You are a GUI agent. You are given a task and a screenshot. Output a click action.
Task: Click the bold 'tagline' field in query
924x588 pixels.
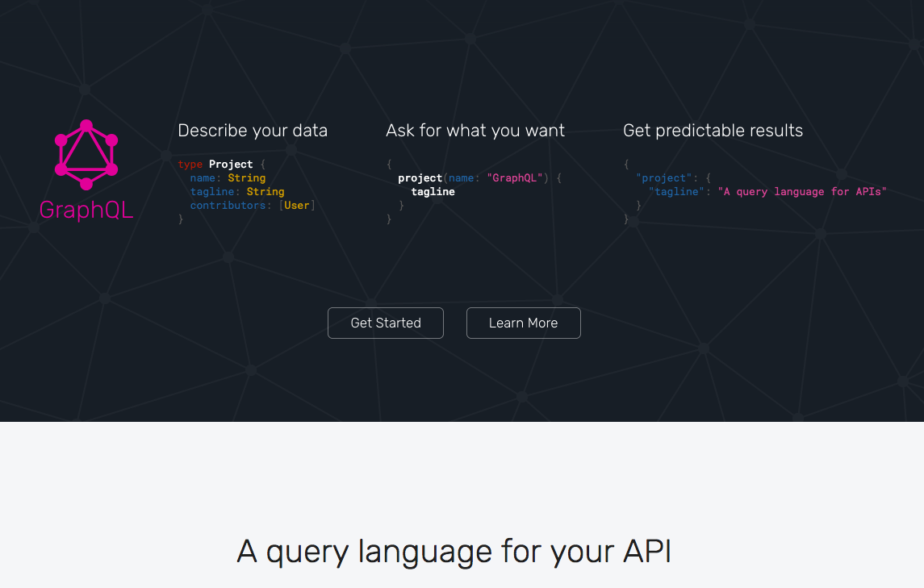433,191
